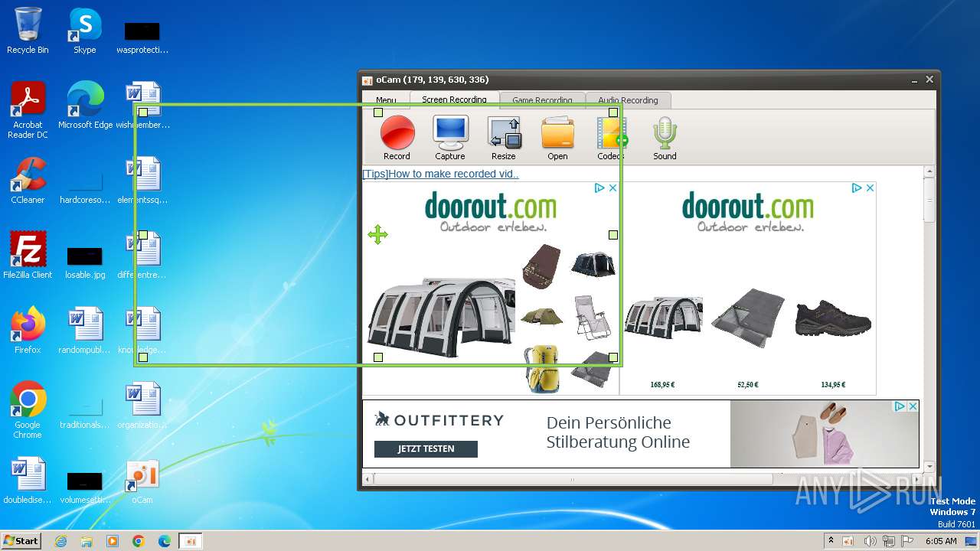
Task: Open the Tips link about recorded videos
Action: pyautogui.click(x=440, y=174)
